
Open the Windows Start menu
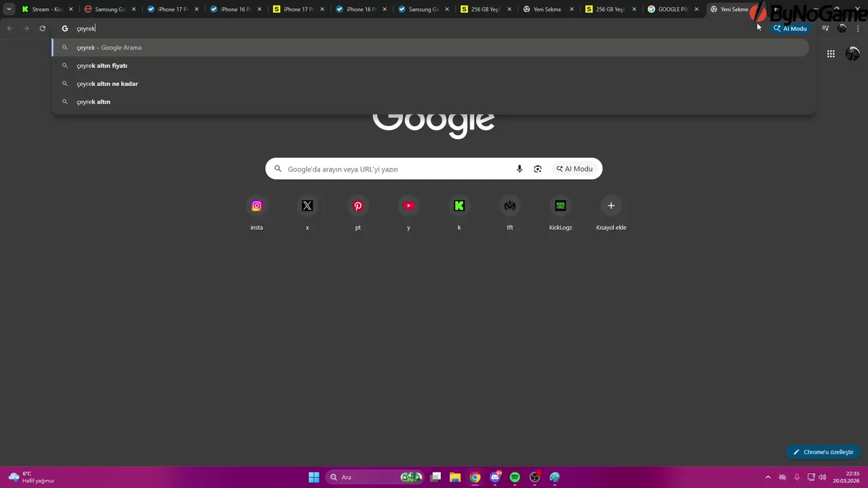click(314, 477)
